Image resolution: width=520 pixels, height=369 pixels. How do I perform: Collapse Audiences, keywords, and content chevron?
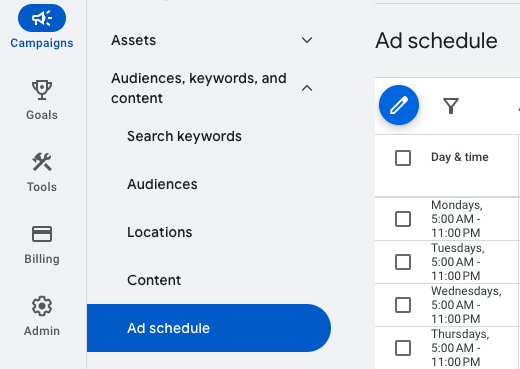point(307,88)
